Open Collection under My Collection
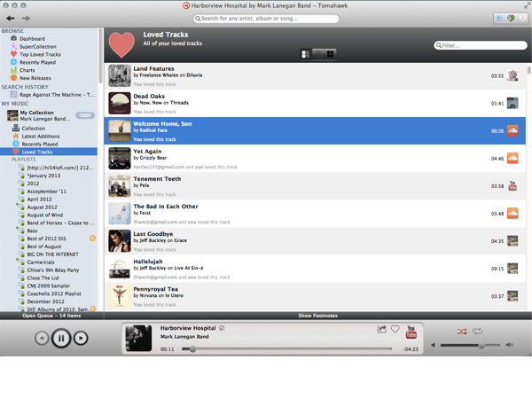532x399 pixels. [x=34, y=129]
